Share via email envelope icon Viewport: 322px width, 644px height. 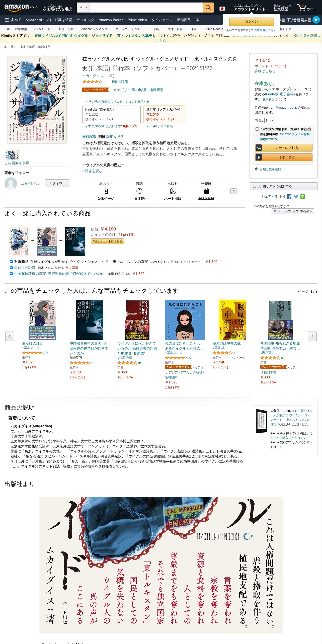(282, 197)
